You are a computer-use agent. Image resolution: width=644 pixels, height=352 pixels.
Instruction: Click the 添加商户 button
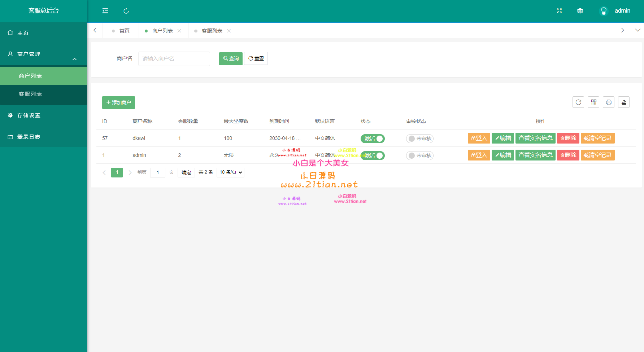pos(118,102)
